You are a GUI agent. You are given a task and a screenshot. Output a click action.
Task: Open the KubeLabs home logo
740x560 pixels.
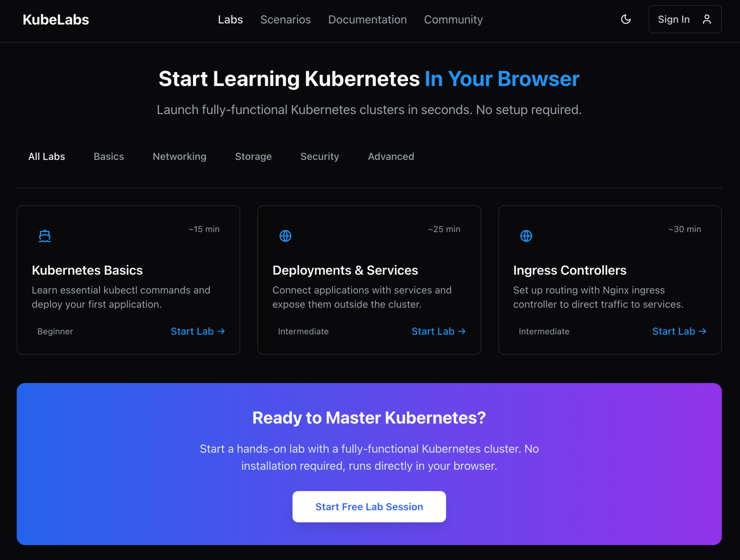pos(56,20)
